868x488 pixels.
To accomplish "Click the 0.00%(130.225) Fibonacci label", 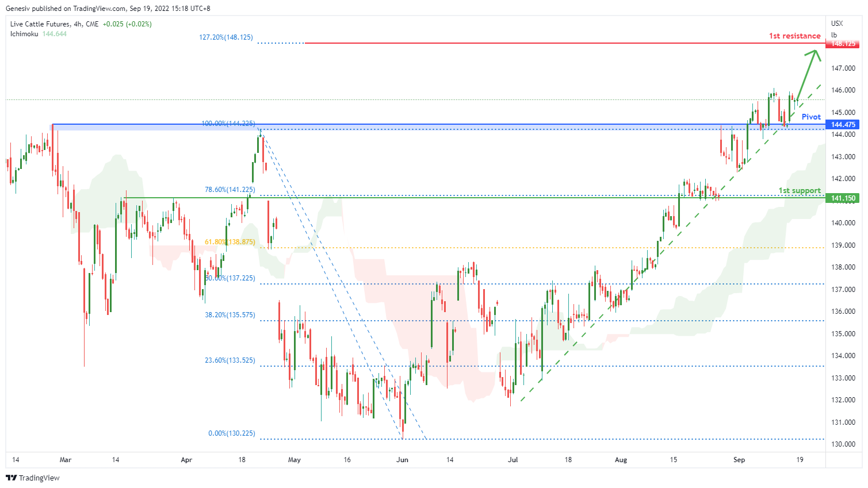I will (x=232, y=433).
